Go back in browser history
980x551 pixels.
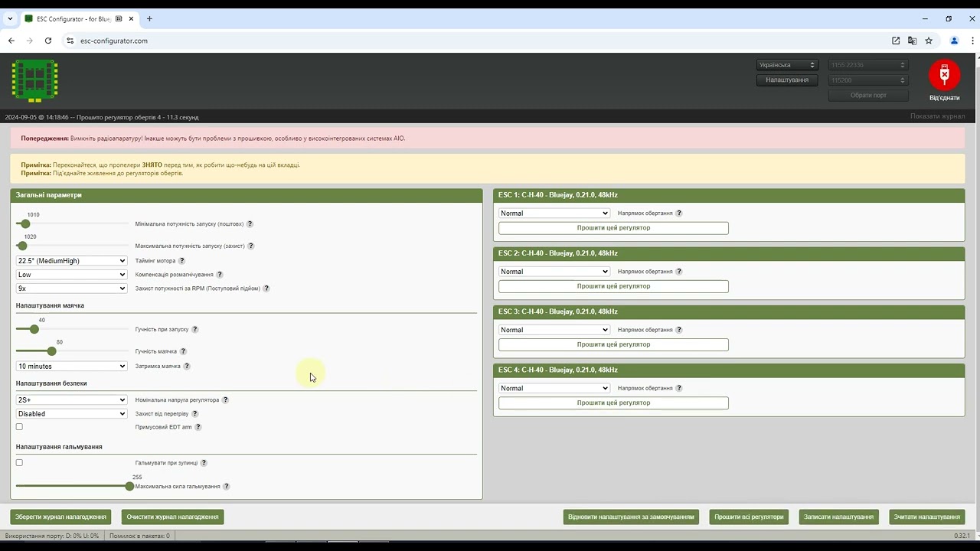(11, 41)
